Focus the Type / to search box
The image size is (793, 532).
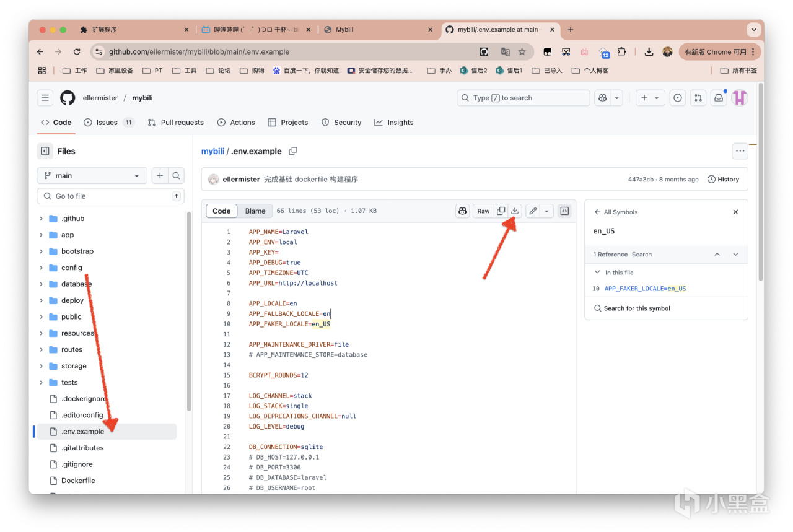(x=524, y=98)
